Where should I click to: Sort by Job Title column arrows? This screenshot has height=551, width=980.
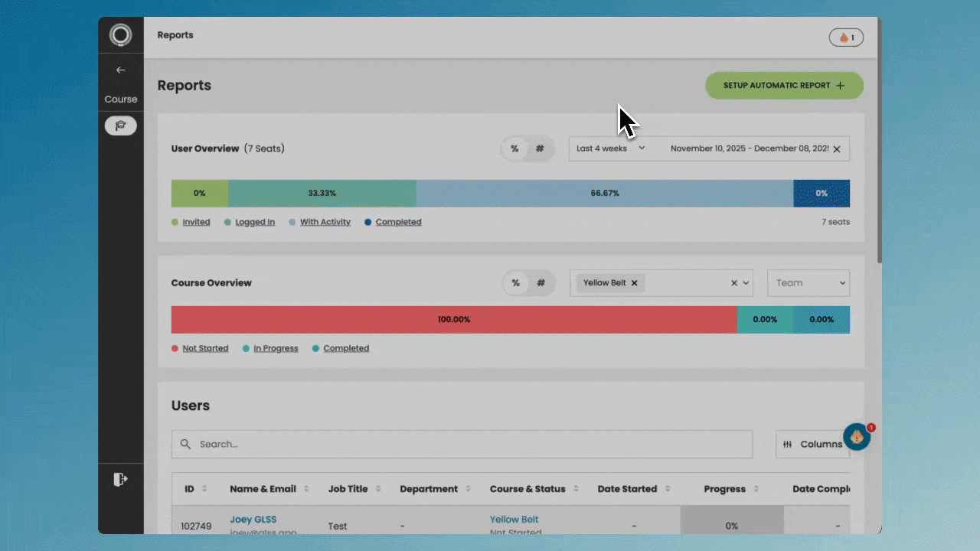point(378,489)
